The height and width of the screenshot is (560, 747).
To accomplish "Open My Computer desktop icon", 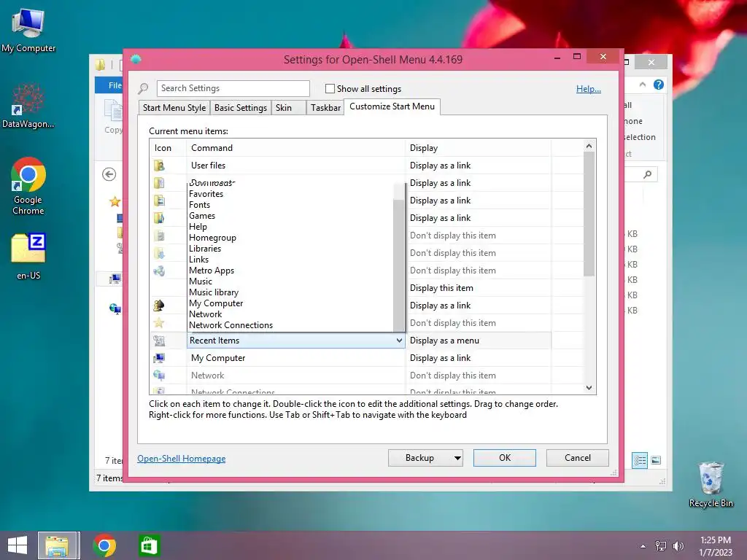I will 28,29.
